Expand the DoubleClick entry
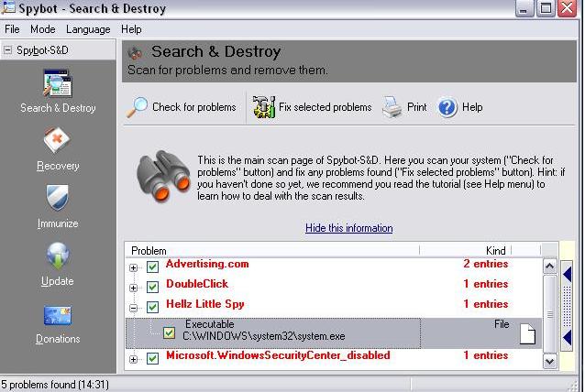This screenshot has height=392, width=585. tap(134, 288)
